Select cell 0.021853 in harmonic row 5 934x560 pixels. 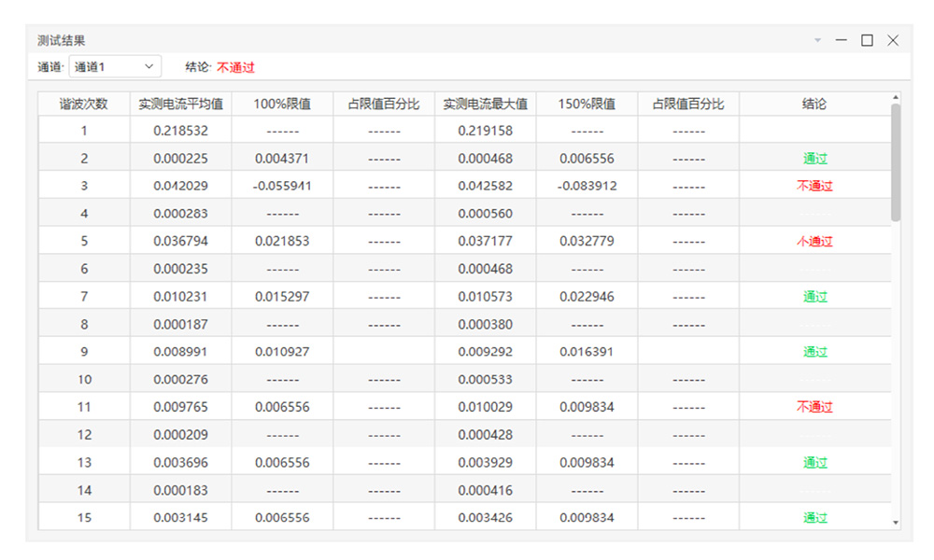click(x=282, y=241)
